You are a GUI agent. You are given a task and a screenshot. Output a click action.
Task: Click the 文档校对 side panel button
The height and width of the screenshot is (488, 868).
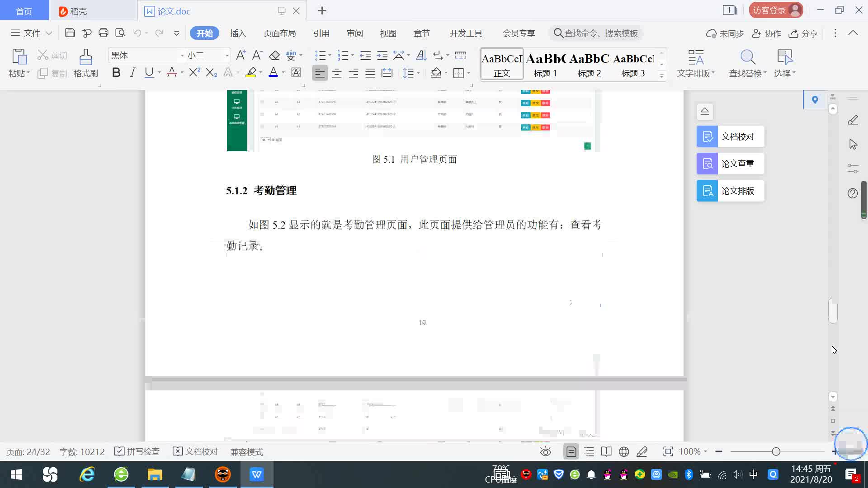click(x=730, y=136)
